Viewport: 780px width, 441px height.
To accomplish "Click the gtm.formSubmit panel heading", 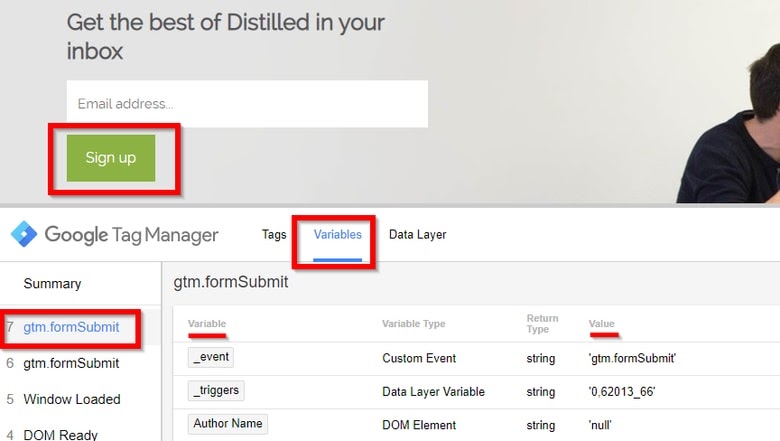I will (x=231, y=282).
